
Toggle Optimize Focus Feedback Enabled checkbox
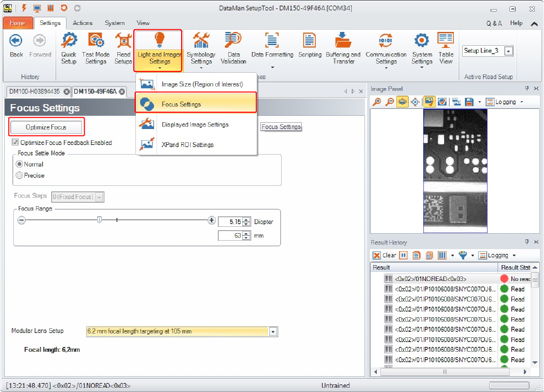coord(15,142)
